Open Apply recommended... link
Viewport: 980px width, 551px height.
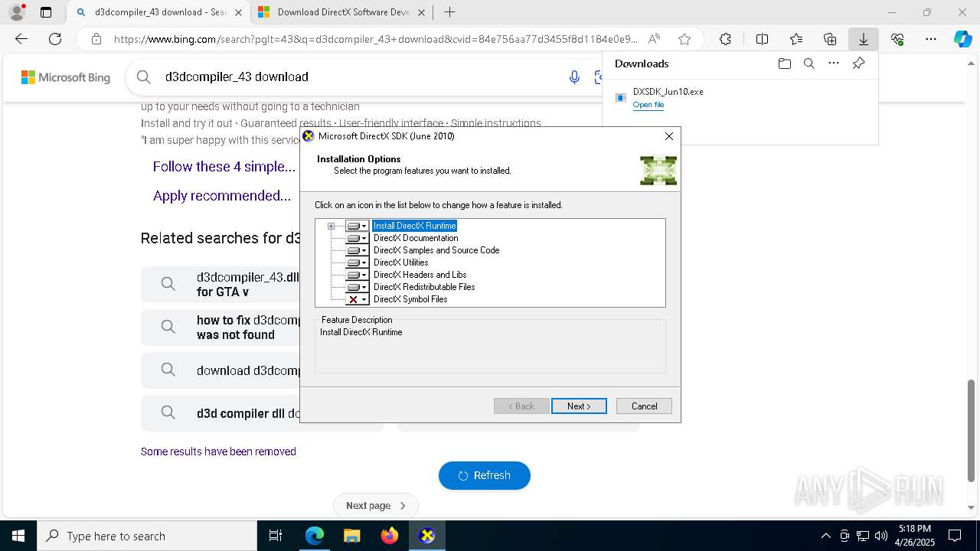(222, 196)
